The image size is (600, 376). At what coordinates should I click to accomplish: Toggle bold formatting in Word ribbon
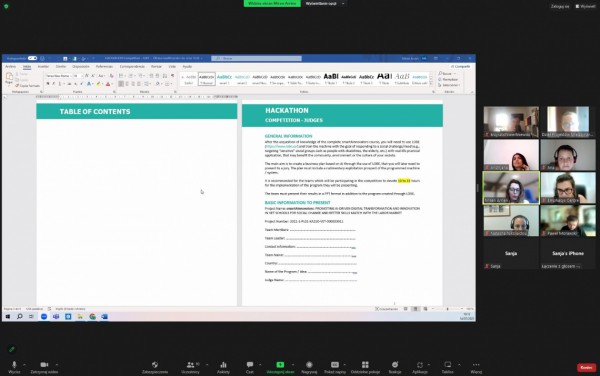pos(48,84)
